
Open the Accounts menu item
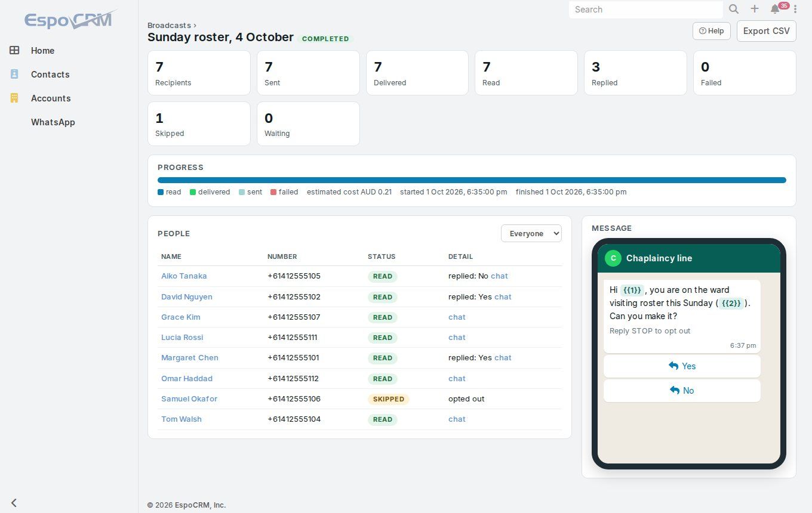tap(51, 98)
